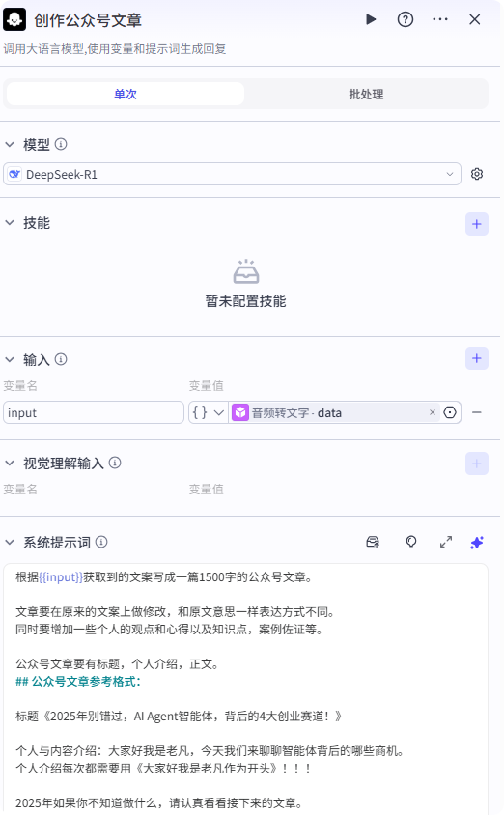Click the 暂未配置技能 label
Viewport: 504px width, 815px height.
pyautogui.click(x=246, y=301)
